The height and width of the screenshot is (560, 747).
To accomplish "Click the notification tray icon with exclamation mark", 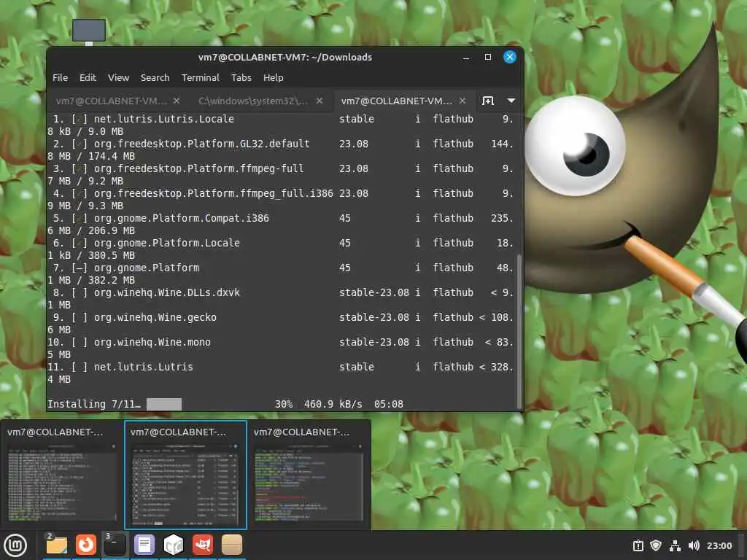I will (x=638, y=545).
